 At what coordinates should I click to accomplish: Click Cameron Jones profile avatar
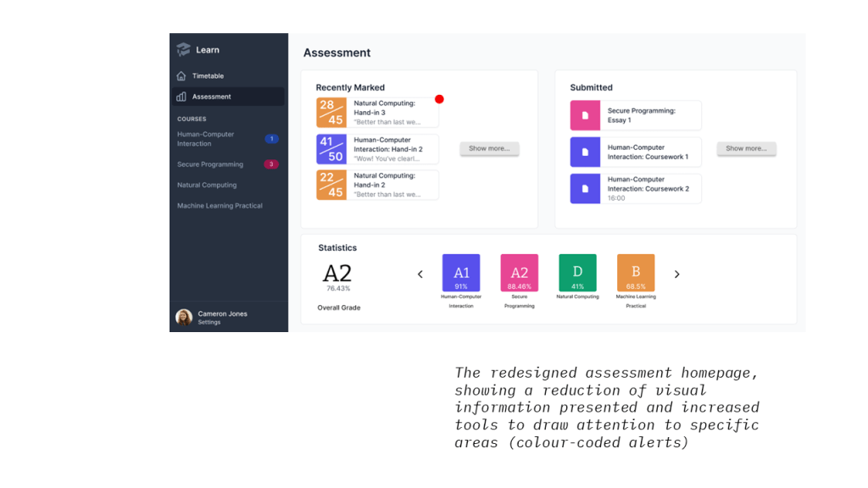pyautogui.click(x=184, y=318)
